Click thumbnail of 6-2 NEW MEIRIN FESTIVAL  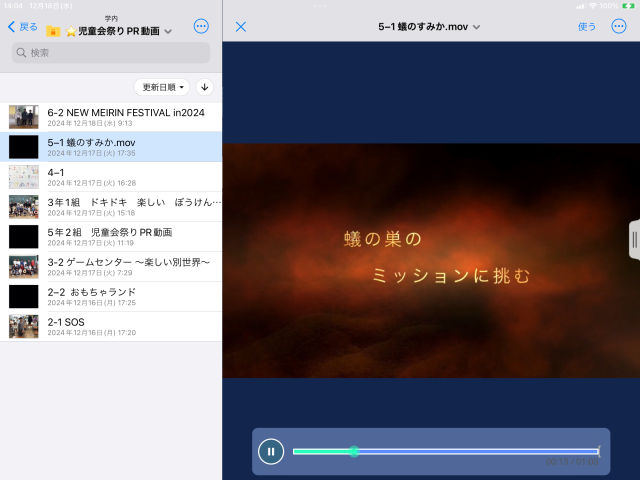pos(24,117)
